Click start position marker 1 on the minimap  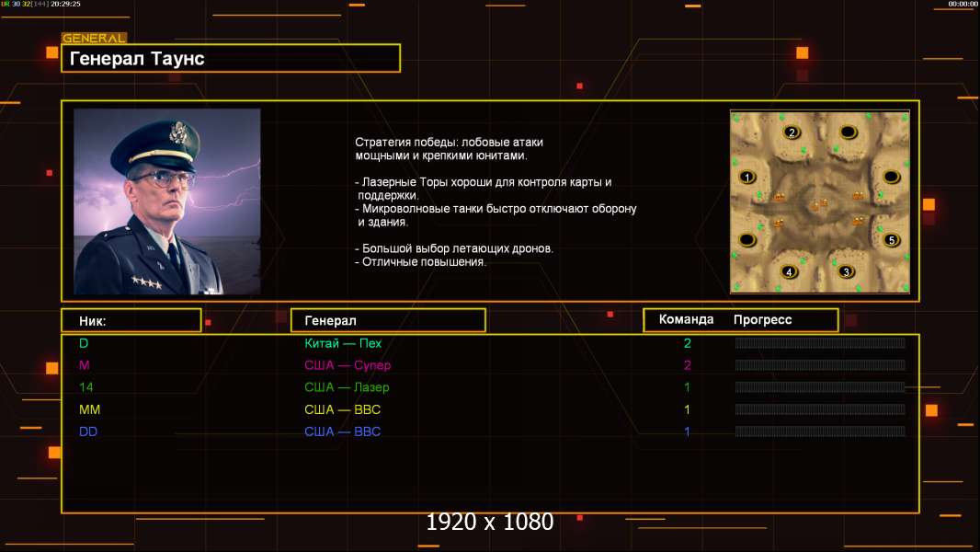(x=746, y=177)
